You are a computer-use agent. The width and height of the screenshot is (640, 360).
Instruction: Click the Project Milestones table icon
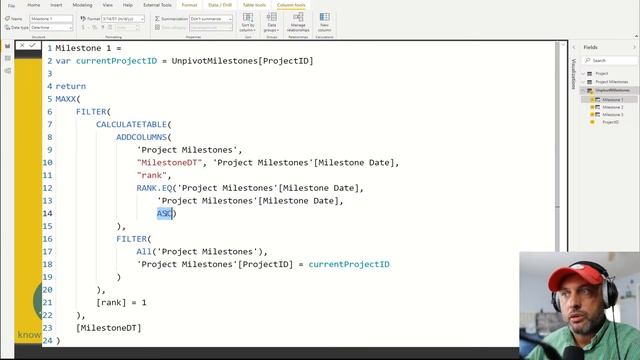(589, 82)
